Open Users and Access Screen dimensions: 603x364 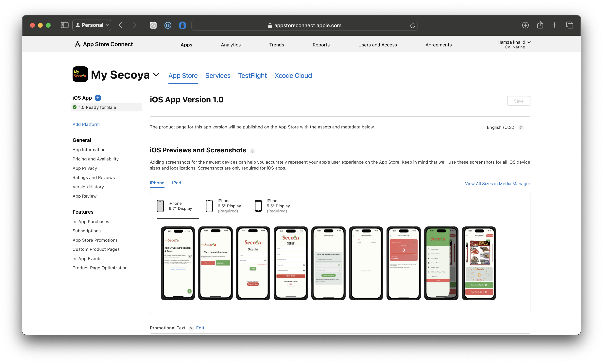[x=377, y=45]
